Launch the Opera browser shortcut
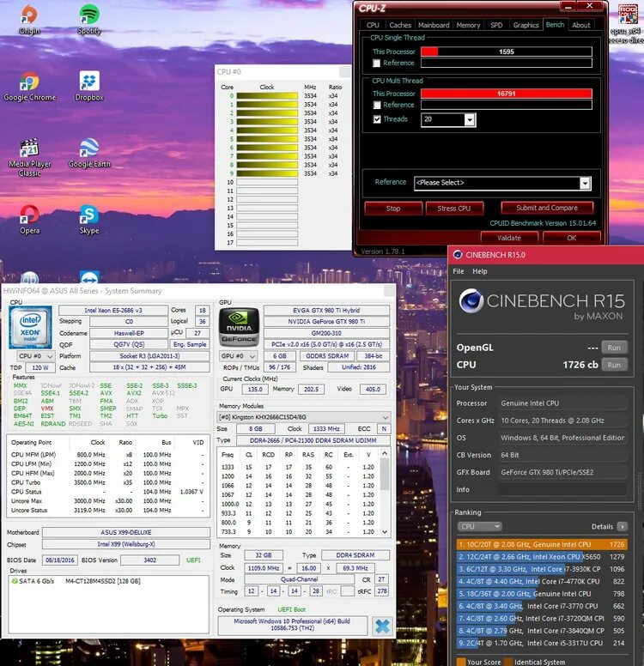 (x=29, y=220)
